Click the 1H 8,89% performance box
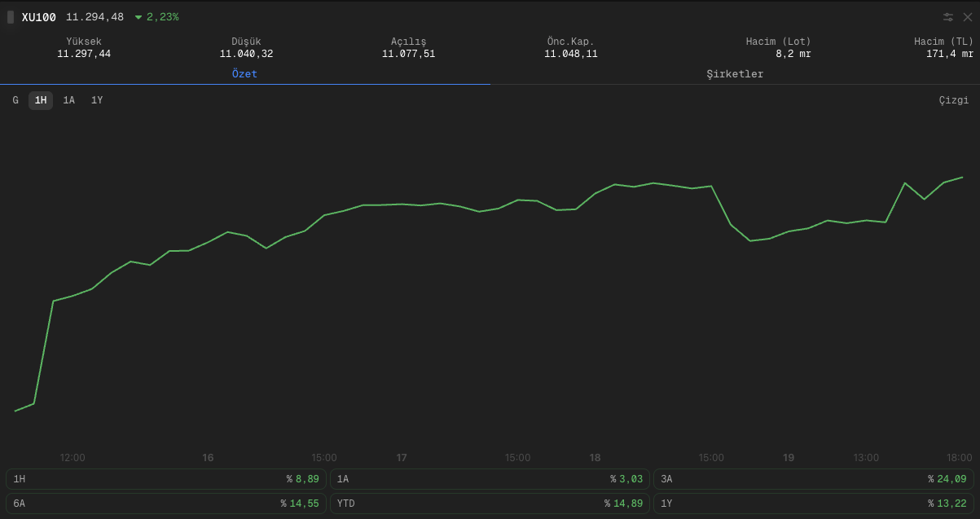 click(166, 479)
